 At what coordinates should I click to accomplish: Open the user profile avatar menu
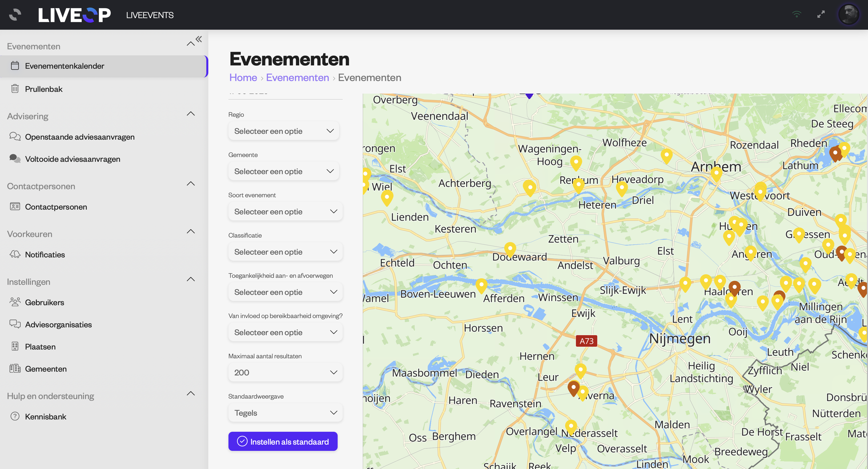(x=848, y=15)
